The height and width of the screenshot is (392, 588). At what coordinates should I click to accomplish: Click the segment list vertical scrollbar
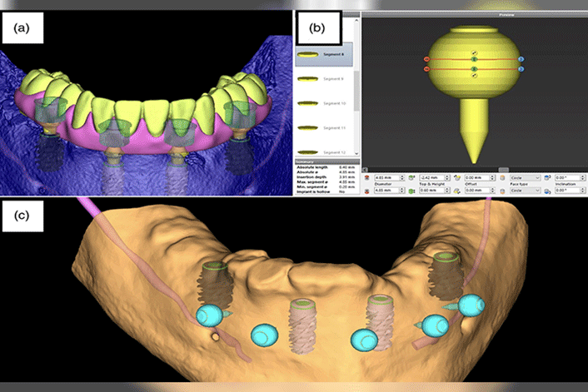pos(358,92)
